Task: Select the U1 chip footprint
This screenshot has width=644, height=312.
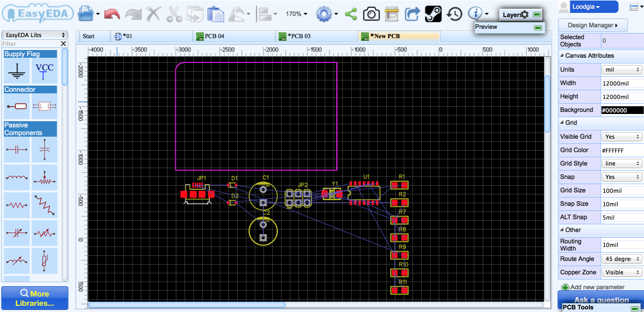Action: coord(365,193)
